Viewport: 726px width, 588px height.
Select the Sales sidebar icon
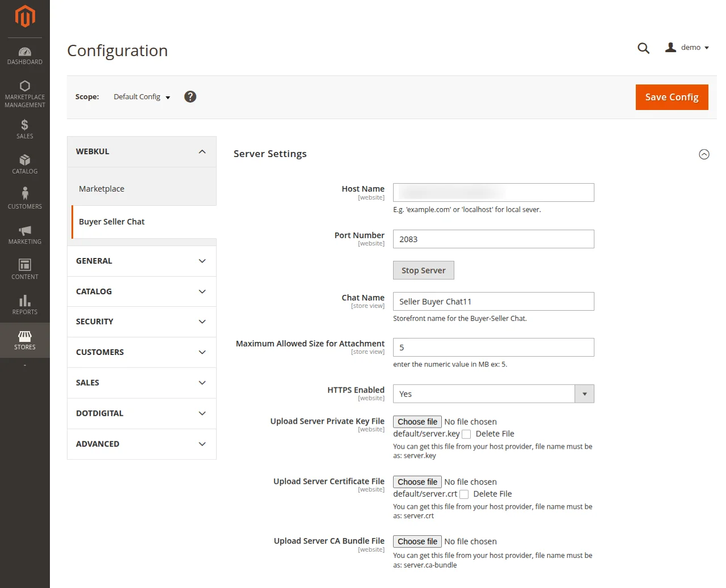[x=24, y=129]
